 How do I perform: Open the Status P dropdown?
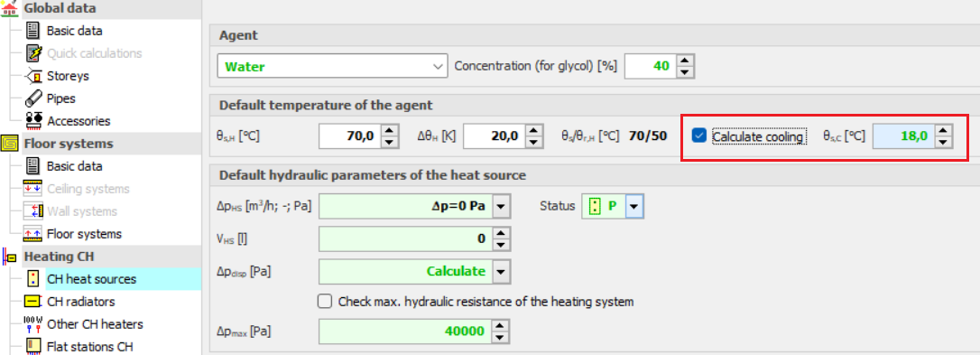coord(635,206)
